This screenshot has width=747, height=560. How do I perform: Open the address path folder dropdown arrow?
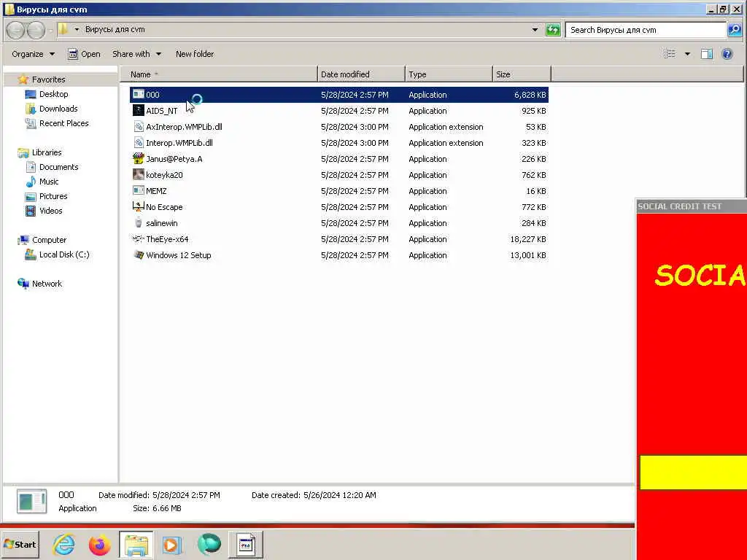77,29
